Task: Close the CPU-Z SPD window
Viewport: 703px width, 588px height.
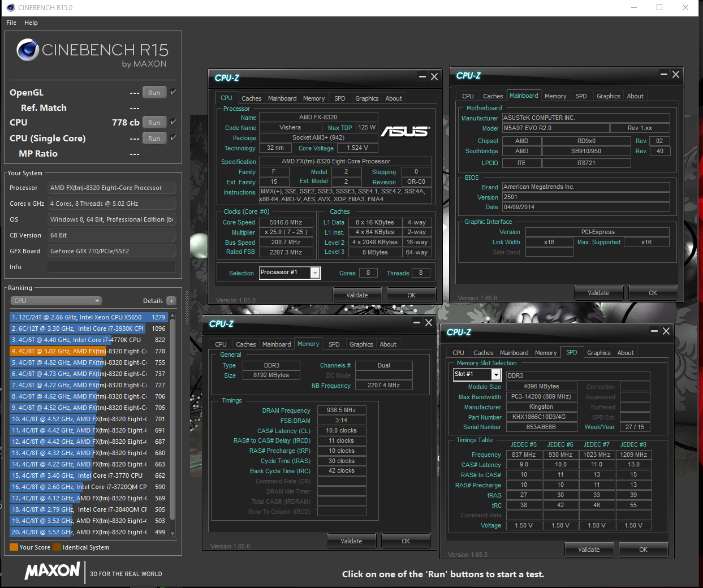Action: click(666, 331)
